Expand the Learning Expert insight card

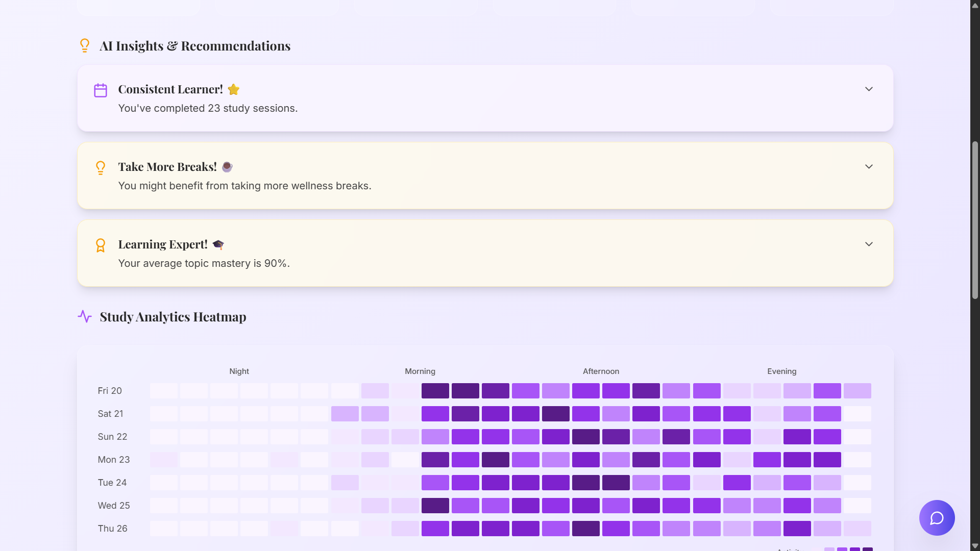pyautogui.click(x=869, y=244)
